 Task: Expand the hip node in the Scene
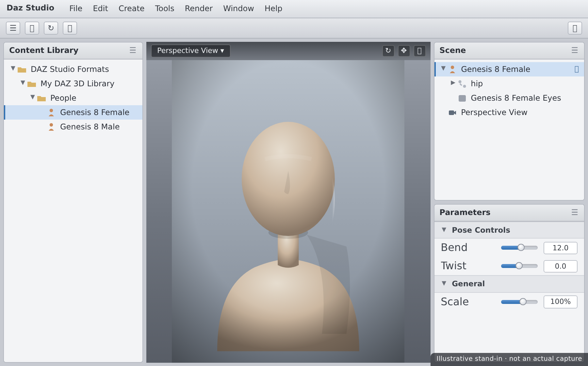[453, 83]
